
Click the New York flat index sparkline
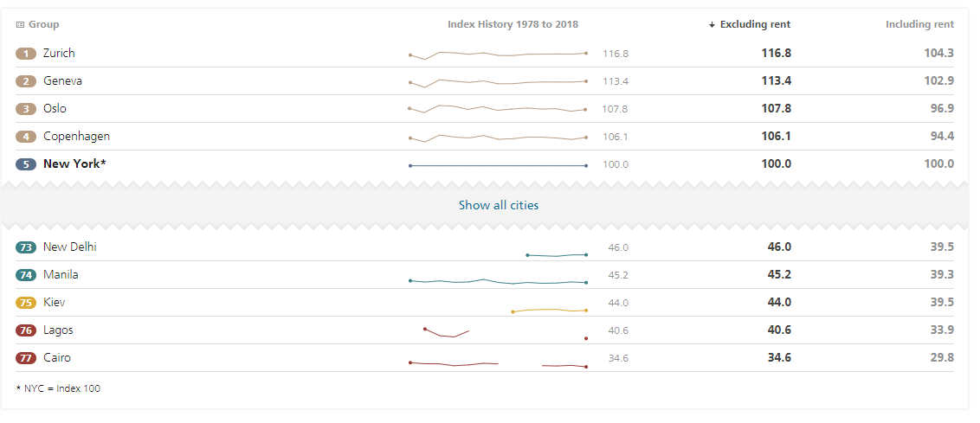(x=498, y=165)
